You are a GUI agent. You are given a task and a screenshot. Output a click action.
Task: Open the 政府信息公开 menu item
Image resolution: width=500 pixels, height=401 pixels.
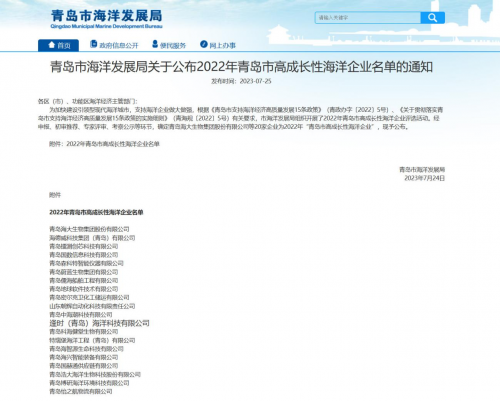pyautogui.click(x=114, y=45)
